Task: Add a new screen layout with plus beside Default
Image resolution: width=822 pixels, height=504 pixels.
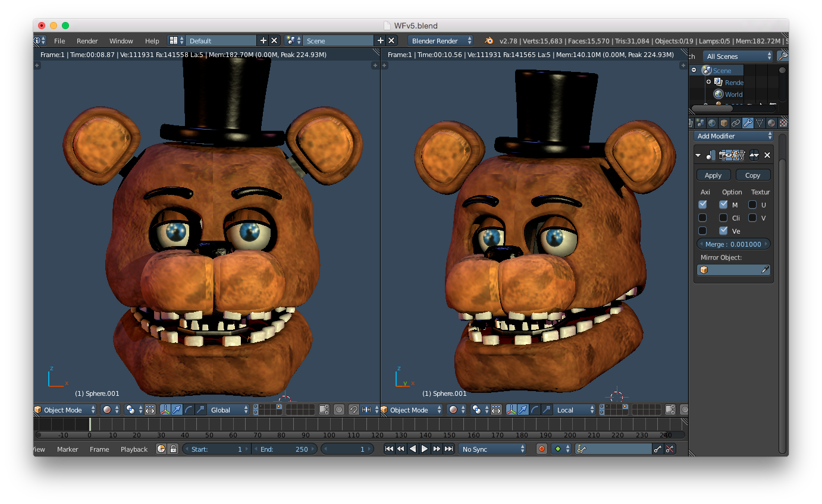Action: tap(263, 41)
